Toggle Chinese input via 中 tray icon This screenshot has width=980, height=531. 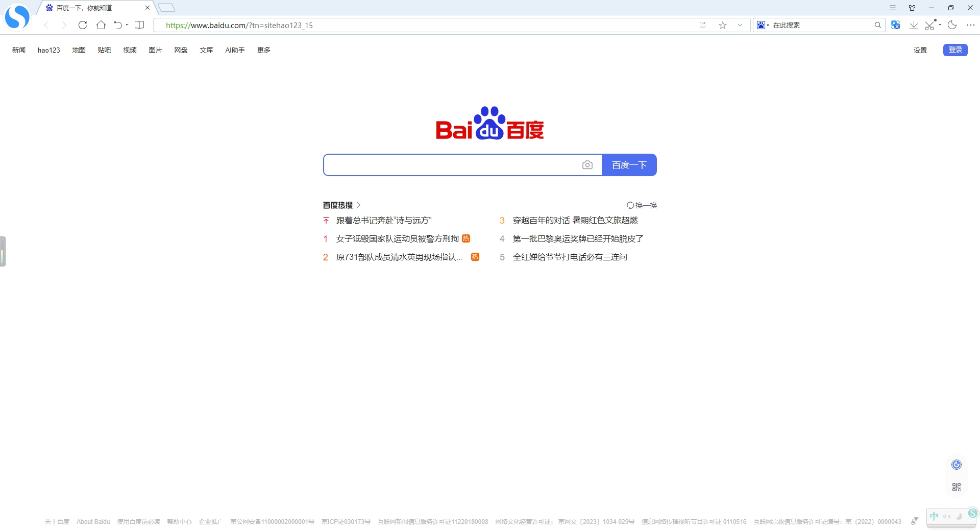pyautogui.click(x=935, y=516)
